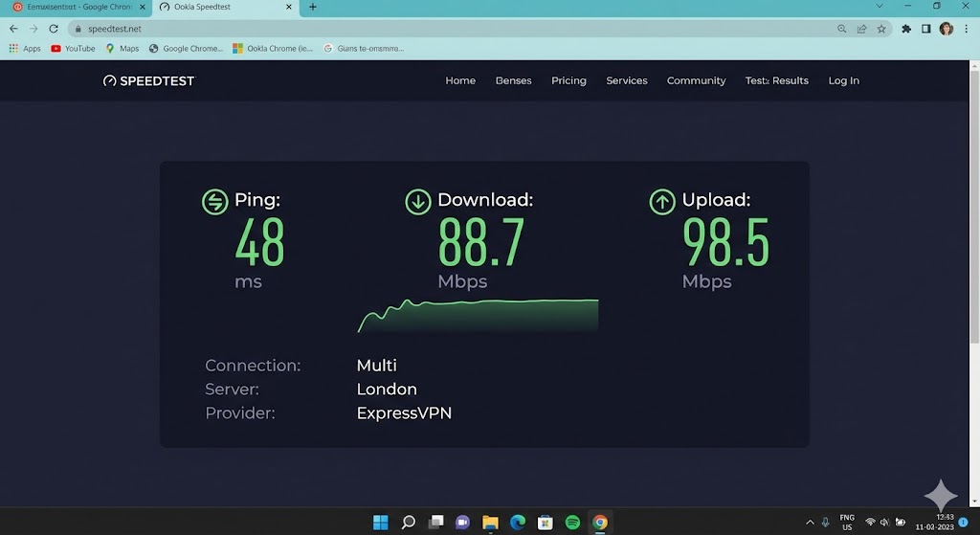The height and width of the screenshot is (535, 980).
Task: Toggle the Chrome side panel icon
Action: click(926, 29)
